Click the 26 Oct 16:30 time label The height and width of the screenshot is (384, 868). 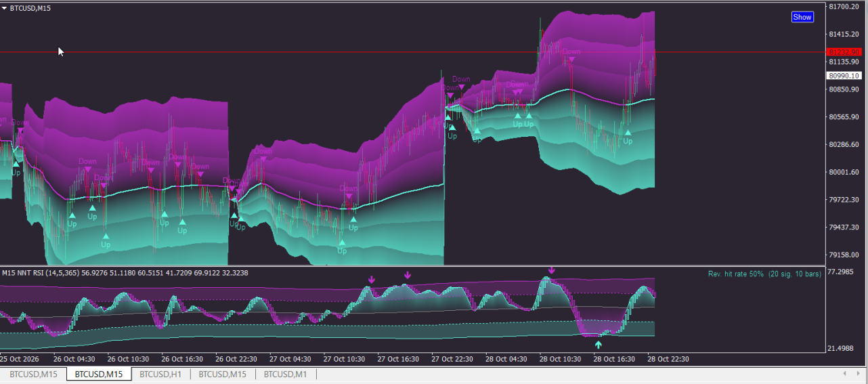click(x=182, y=359)
